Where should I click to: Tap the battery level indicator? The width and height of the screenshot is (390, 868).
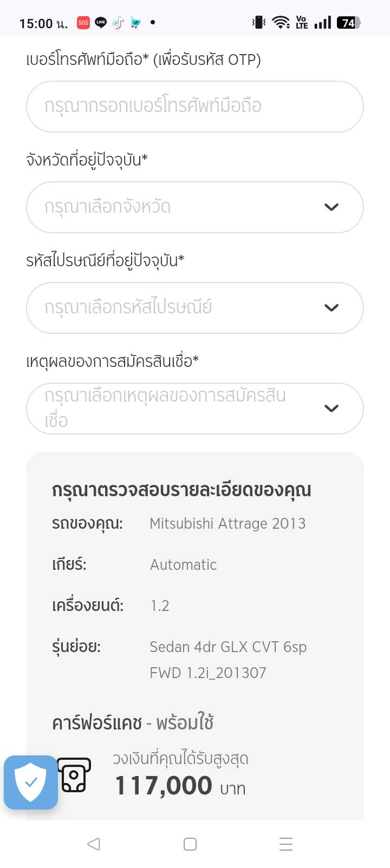pos(348,23)
